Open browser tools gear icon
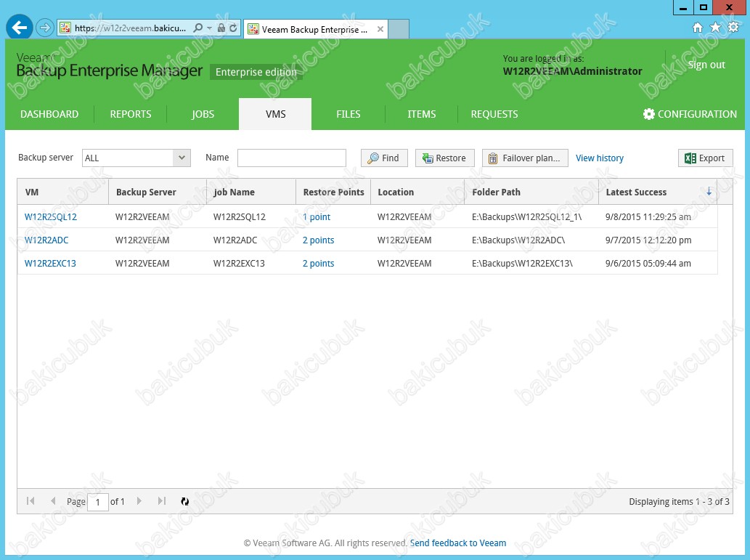 (x=733, y=28)
